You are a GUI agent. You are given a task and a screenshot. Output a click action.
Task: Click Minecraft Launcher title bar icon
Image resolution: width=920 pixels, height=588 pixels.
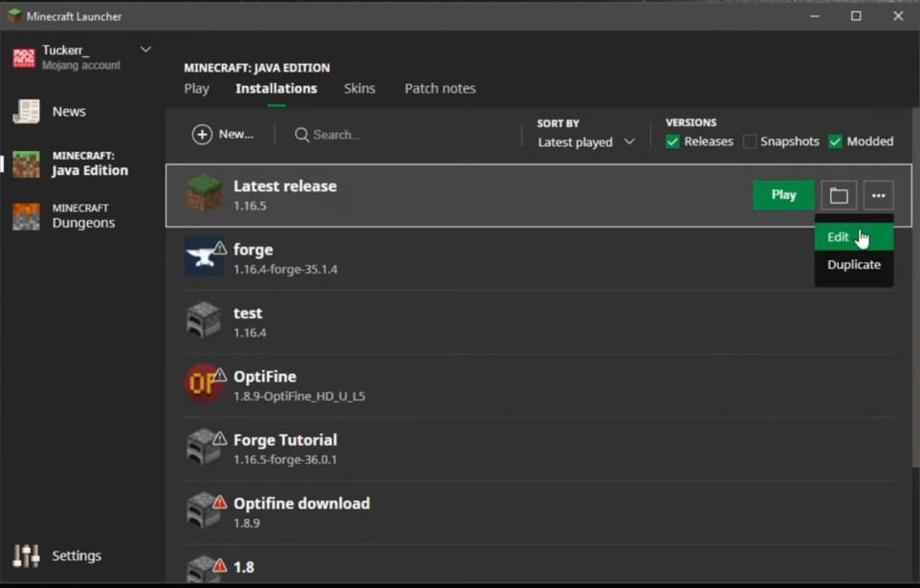point(14,16)
